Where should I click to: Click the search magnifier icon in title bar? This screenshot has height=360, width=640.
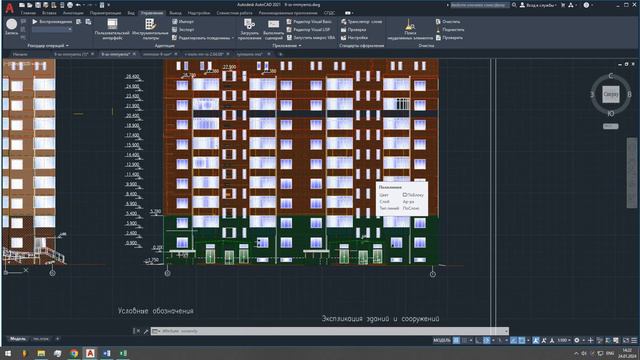[514, 5]
